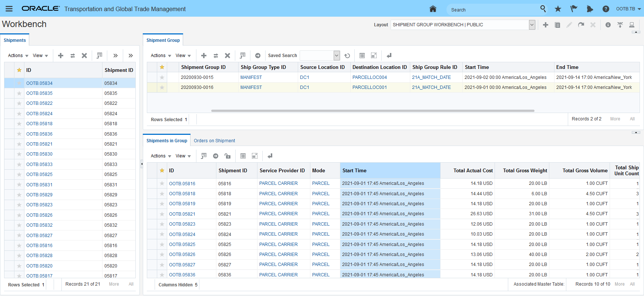This screenshot has height=296, width=644.
Task: Click the search magnifier icon
Action: point(543,9)
